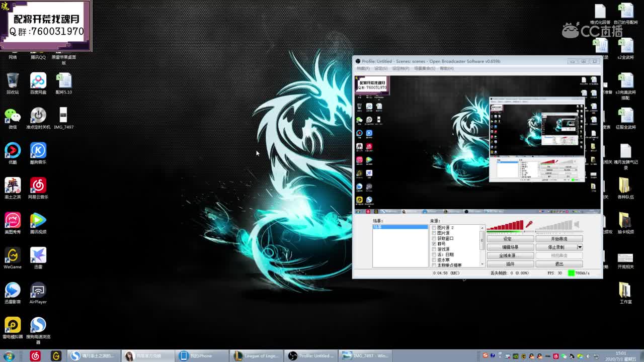644x362 pixels.
Task: Toggle the 图片源 2 source checkbox
Action: point(434,228)
